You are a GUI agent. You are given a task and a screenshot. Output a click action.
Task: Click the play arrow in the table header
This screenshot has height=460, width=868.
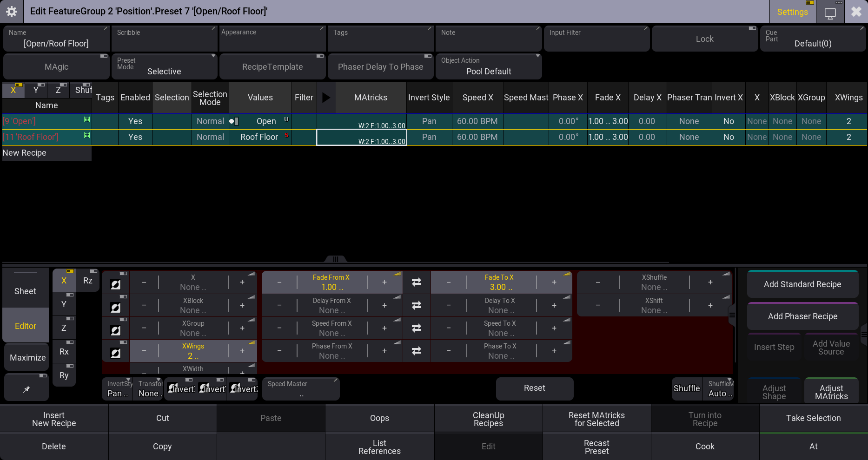[x=326, y=98]
